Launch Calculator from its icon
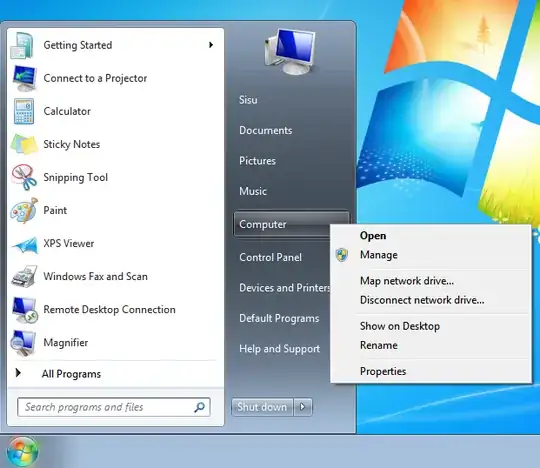Screen dimensions: 540x468 (24, 111)
